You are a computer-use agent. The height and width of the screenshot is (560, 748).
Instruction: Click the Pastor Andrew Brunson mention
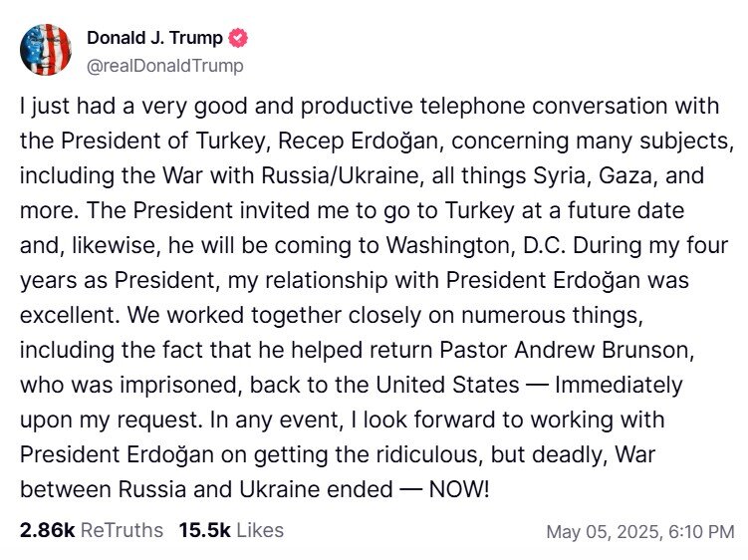point(567,350)
